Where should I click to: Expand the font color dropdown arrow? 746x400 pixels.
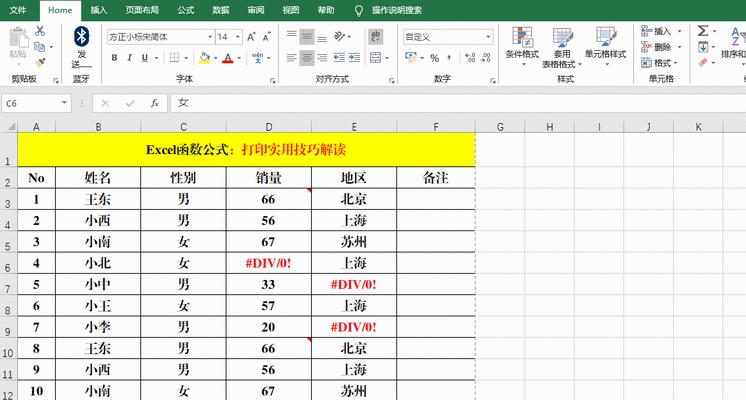pyautogui.click(x=239, y=59)
